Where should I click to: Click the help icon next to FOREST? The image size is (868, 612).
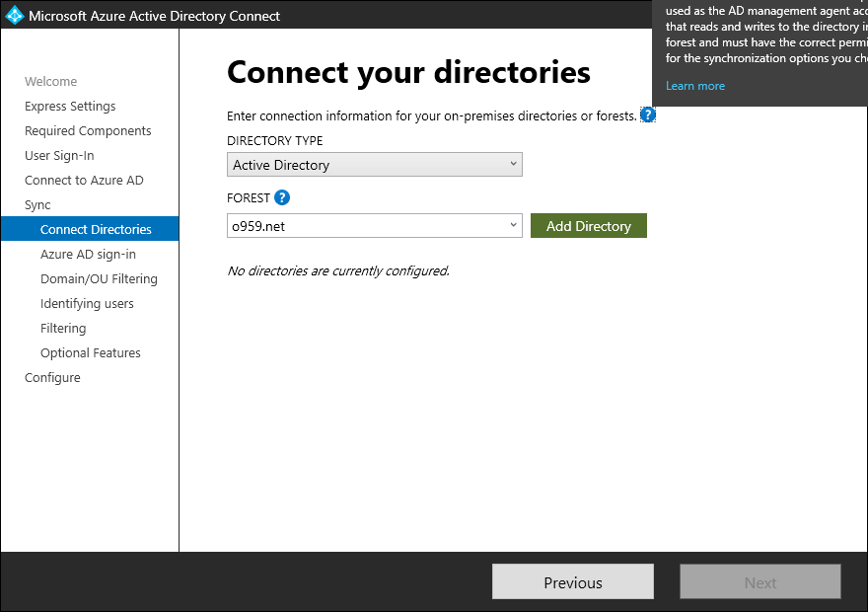(282, 197)
